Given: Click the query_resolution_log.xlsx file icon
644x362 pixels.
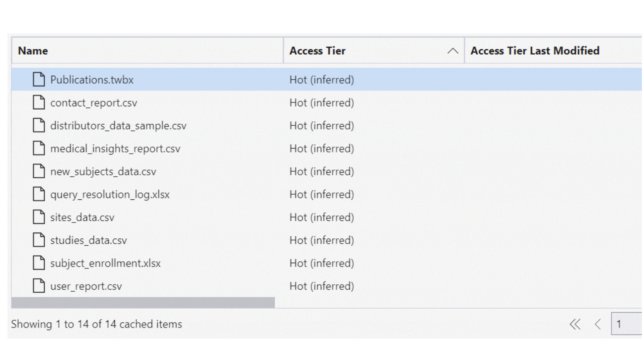Looking at the screenshot, I should [x=39, y=194].
